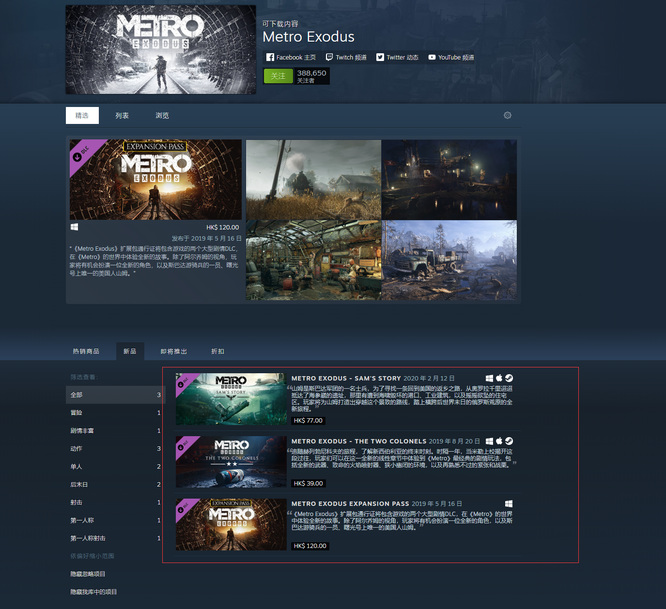Open the Two Colonels DLC thumbnail
The height and width of the screenshot is (609, 666).
pos(230,460)
